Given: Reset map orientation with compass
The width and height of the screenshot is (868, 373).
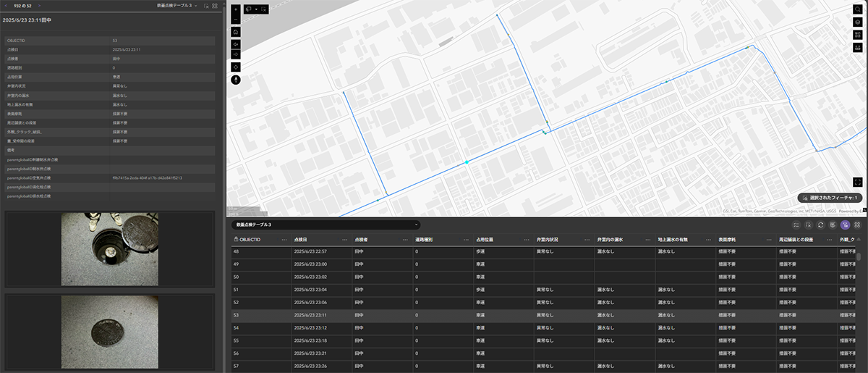Looking at the screenshot, I should pyautogui.click(x=236, y=80).
